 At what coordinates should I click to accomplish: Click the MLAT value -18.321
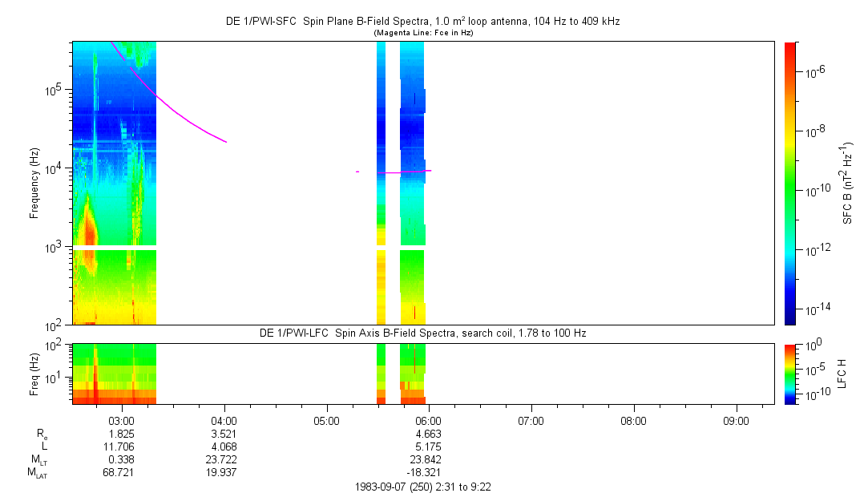coord(427,472)
